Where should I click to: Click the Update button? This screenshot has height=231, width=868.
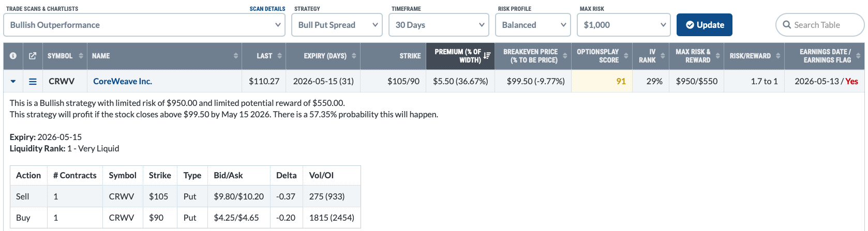click(x=704, y=25)
